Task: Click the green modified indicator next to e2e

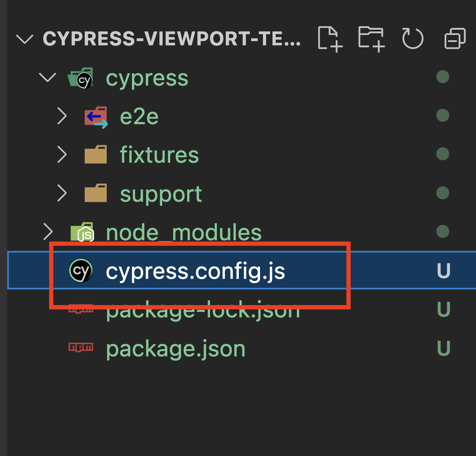Action: pos(443,116)
